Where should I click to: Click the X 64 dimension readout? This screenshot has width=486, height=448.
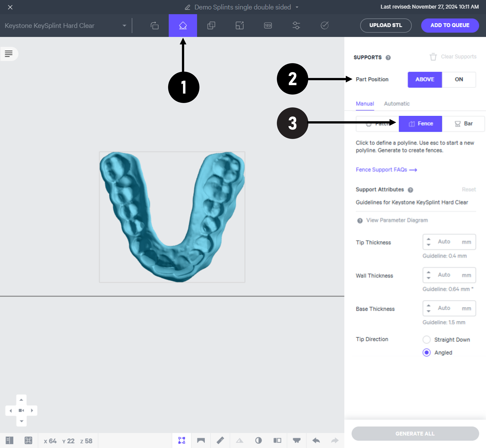click(50, 441)
